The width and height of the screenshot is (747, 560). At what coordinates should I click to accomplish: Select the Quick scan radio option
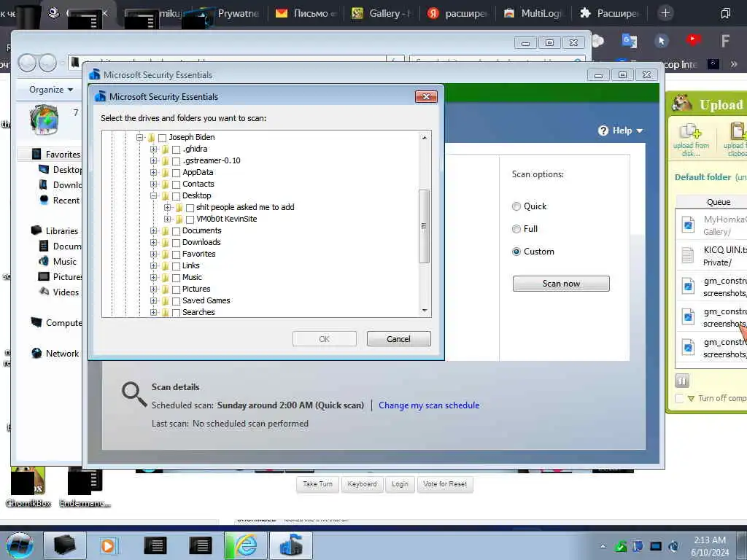coord(516,206)
